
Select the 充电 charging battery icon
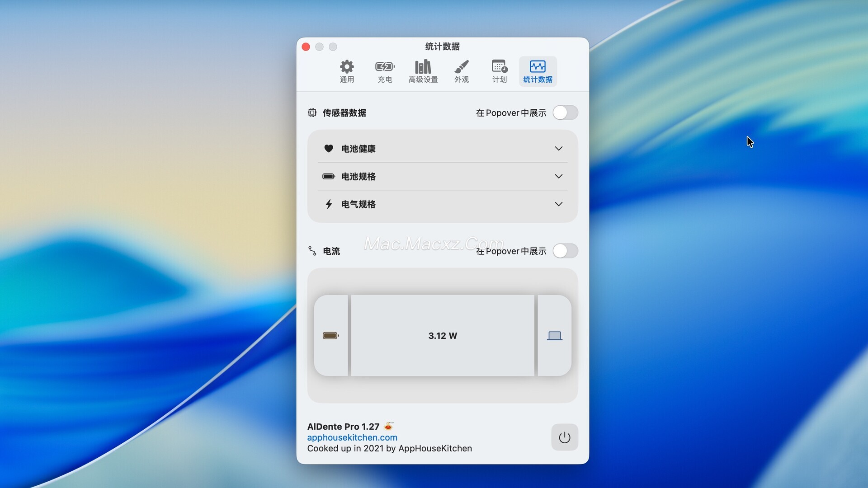[x=385, y=67]
